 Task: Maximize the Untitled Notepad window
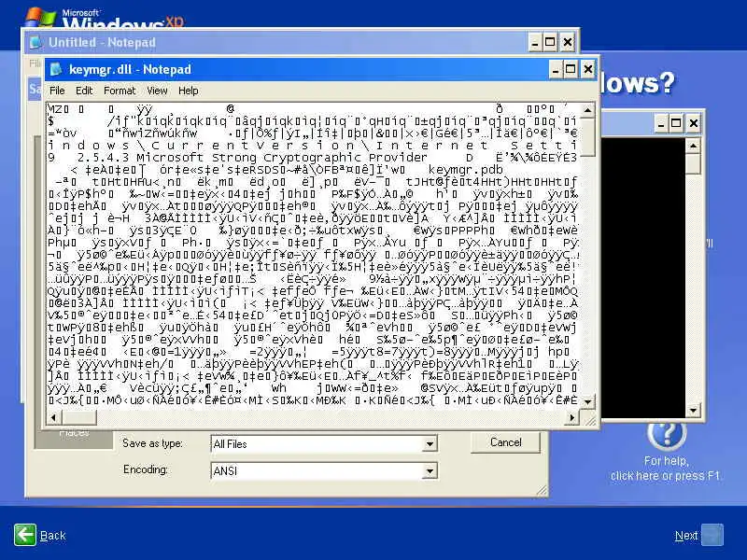[x=550, y=42]
